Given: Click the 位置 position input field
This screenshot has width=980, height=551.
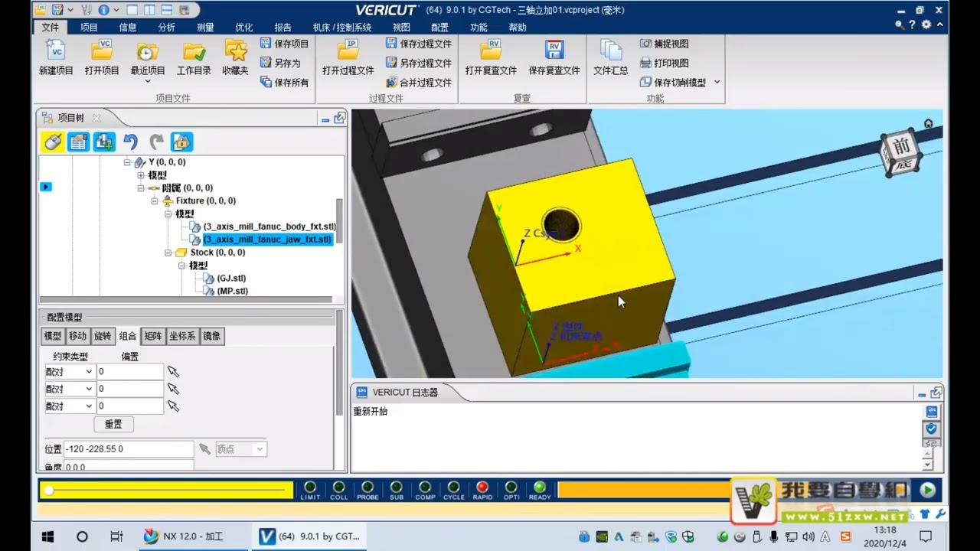Looking at the screenshot, I should (129, 449).
